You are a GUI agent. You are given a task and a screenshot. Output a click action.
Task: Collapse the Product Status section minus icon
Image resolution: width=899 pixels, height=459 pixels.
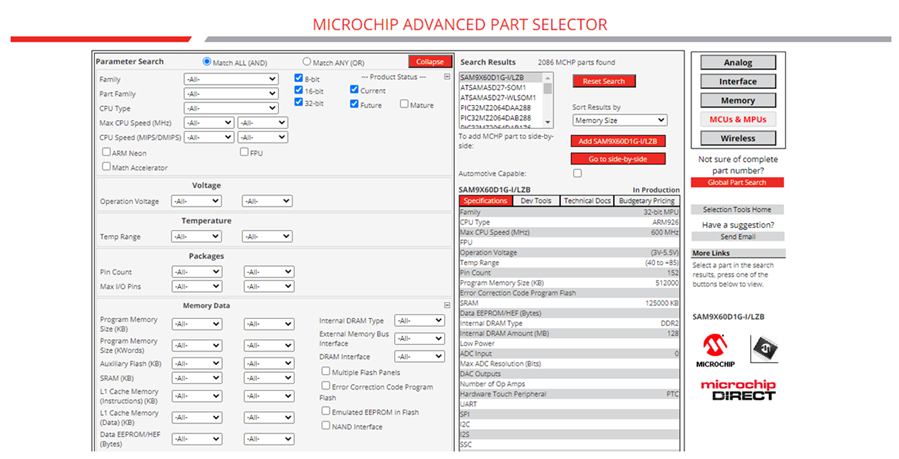(447, 76)
